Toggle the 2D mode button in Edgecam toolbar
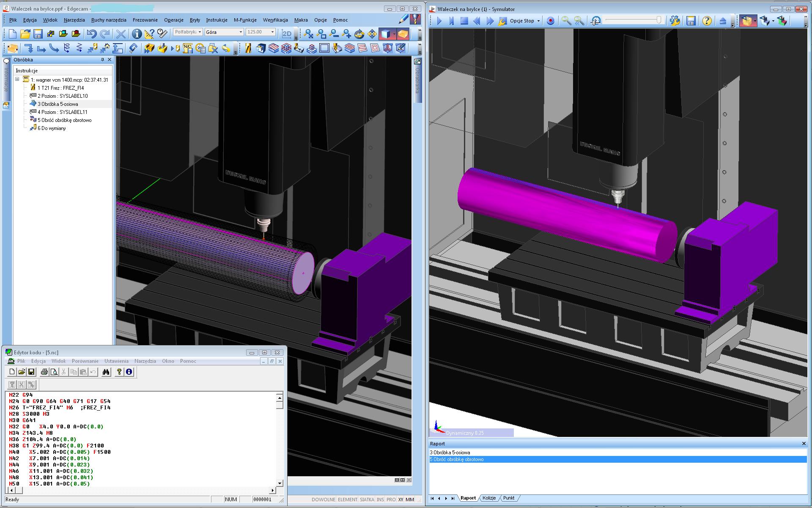 click(x=287, y=34)
